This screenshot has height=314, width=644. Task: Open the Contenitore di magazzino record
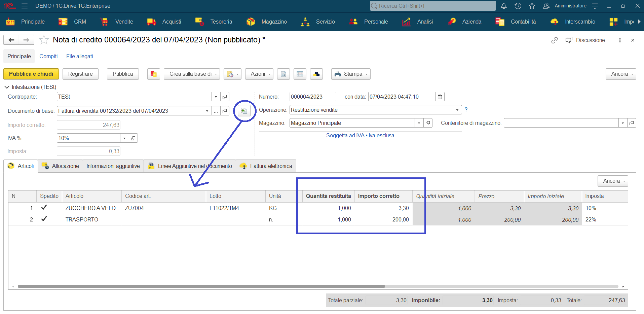(632, 123)
